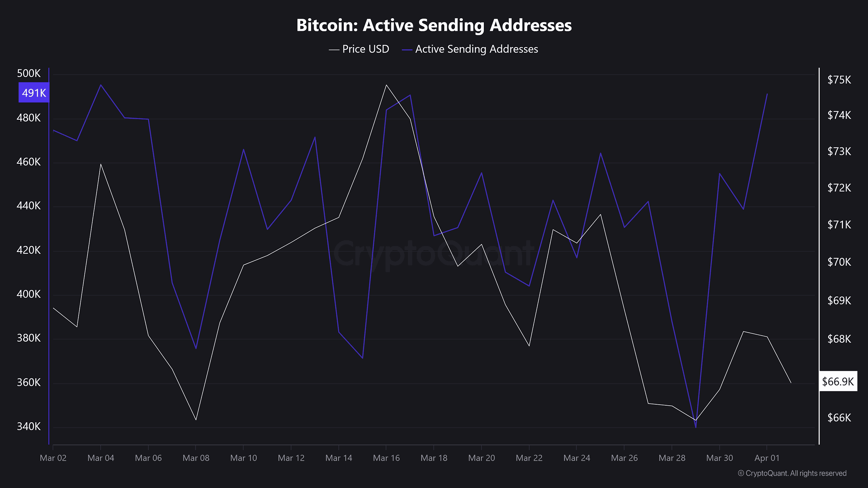Image resolution: width=868 pixels, height=488 pixels.
Task: Click the $75K right axis label
Action: pyautogui.click(x=839, y=80)
